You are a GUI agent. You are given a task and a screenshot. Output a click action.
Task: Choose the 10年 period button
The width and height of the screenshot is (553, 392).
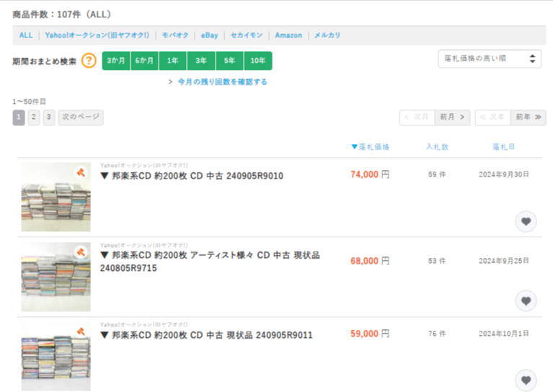(257, 61)
